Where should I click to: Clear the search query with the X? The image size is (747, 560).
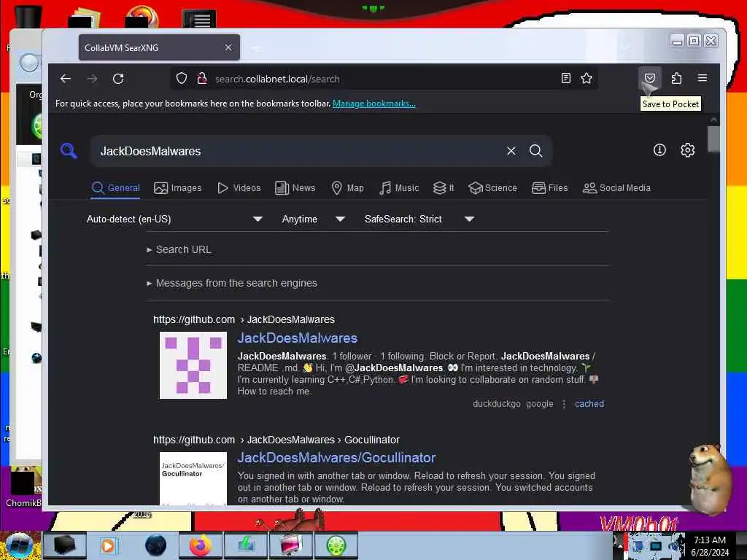(511, 151)
